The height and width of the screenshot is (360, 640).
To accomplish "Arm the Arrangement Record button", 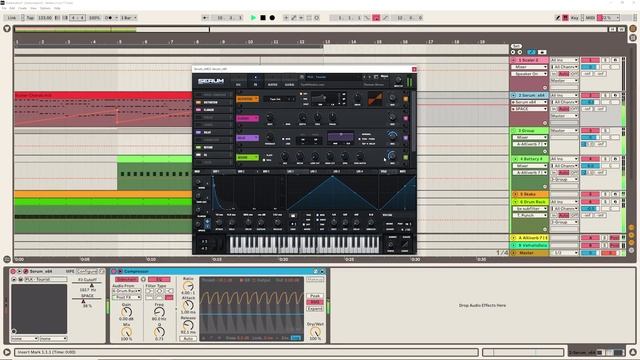I will 272,18.
